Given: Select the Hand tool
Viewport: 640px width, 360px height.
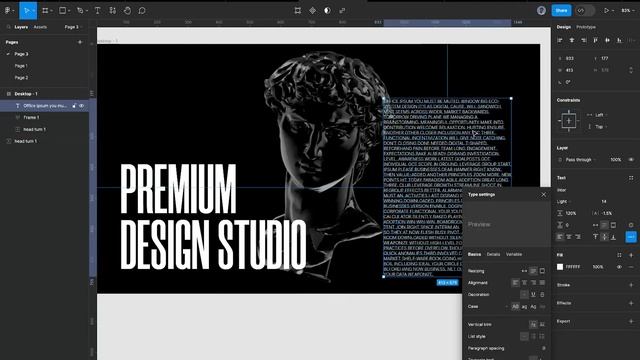Looking at the screenshot, I should pos(127,11).
